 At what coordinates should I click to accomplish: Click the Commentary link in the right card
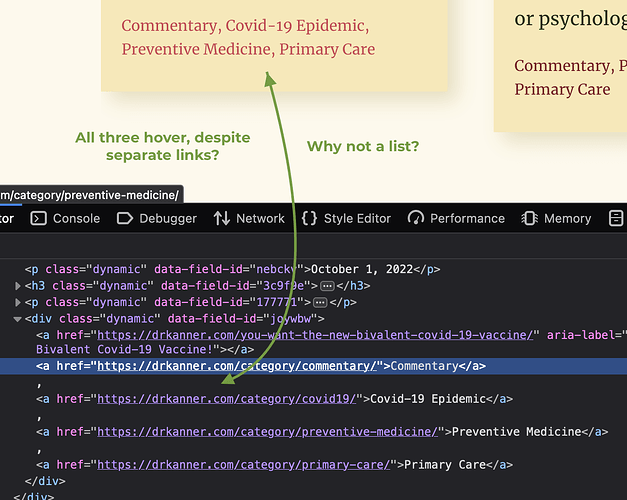click(x=562, y=66)
